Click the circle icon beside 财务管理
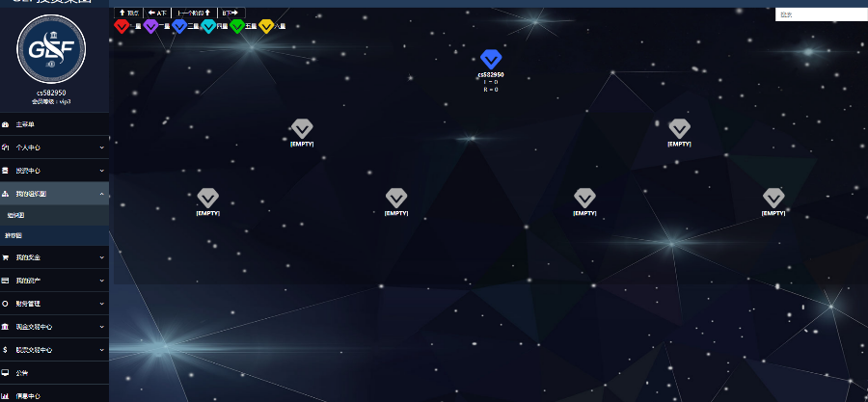This screenshot has height=402, width=868. click(5, 304)
